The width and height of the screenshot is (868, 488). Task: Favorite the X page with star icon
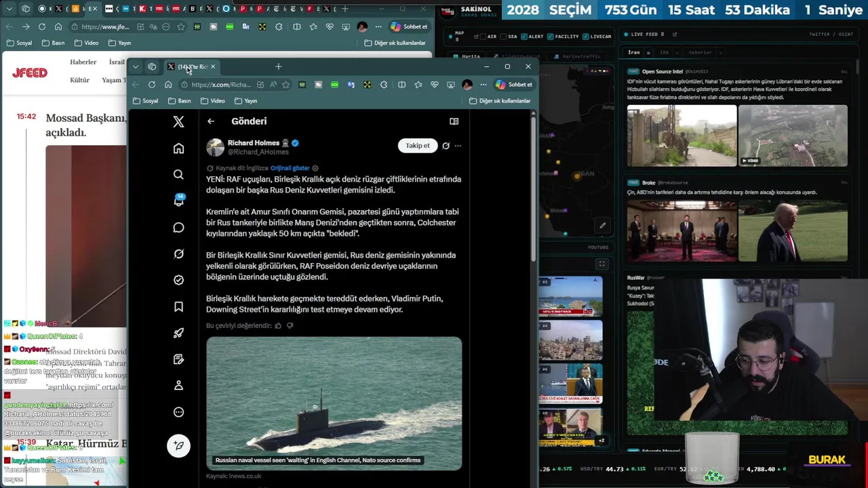click(285, 85)
